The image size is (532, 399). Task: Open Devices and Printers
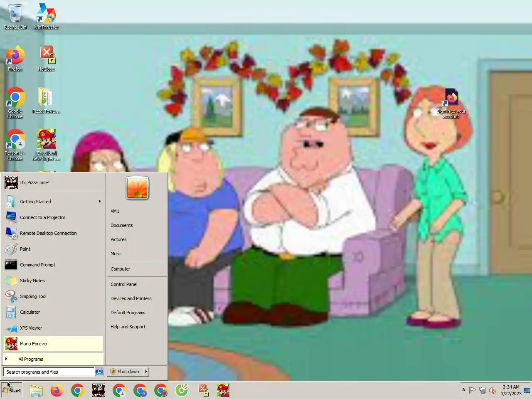pos(137,298)
